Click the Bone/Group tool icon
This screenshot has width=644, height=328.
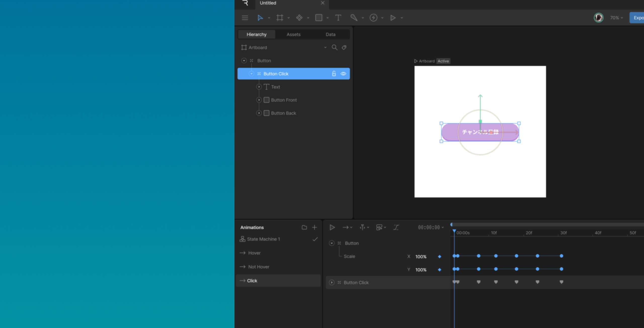[x=299, y=18]
